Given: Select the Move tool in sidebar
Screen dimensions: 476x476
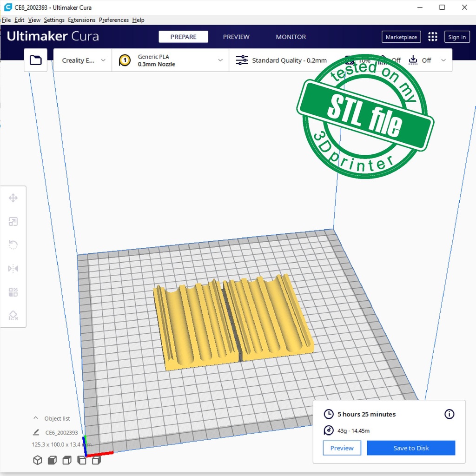Looking at the screenshot, I should click(13, 198).
